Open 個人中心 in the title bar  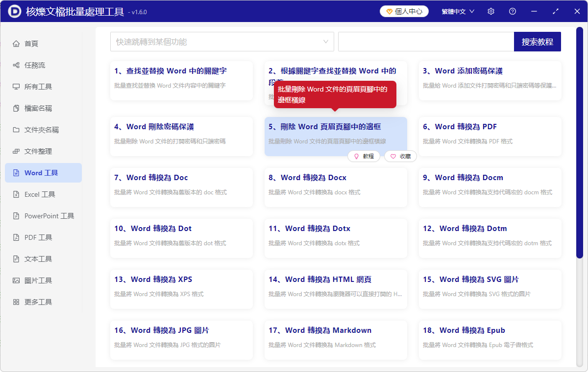coord(404,11)
